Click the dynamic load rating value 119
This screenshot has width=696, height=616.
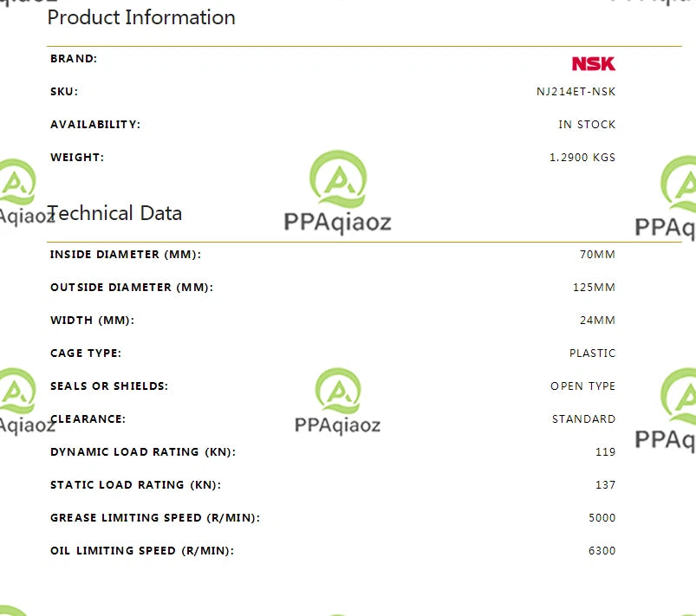(606, 451)
